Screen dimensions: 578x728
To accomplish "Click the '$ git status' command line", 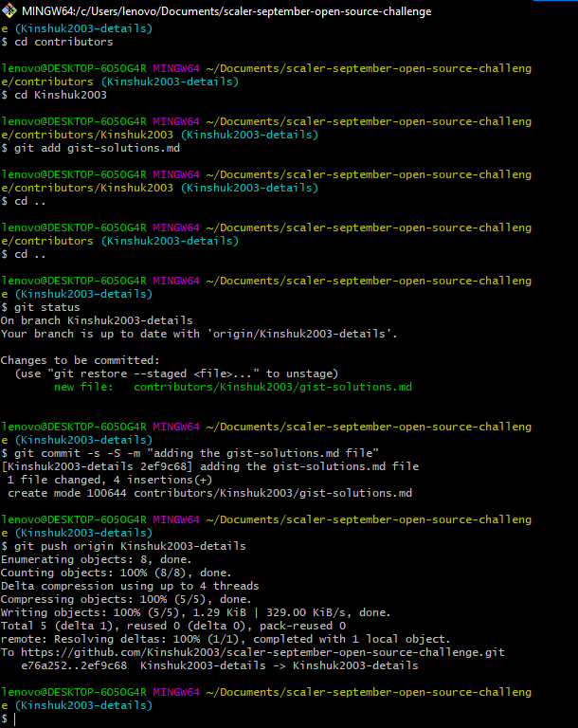I will click(x=41, y=307).
